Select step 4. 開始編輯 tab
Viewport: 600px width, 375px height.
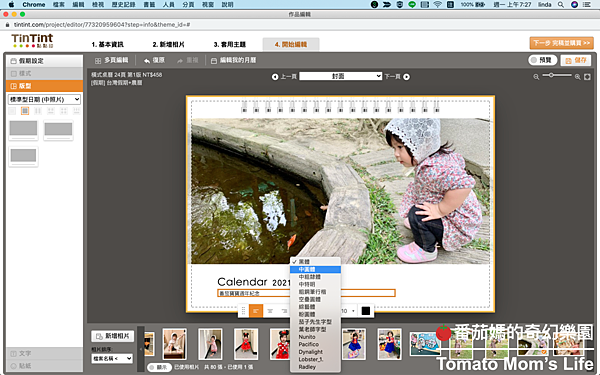pyautogui.click(x=291, y=44)
